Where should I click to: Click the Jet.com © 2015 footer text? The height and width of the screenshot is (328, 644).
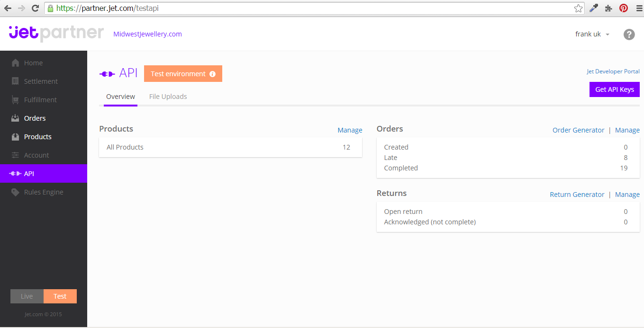(44, 314)
